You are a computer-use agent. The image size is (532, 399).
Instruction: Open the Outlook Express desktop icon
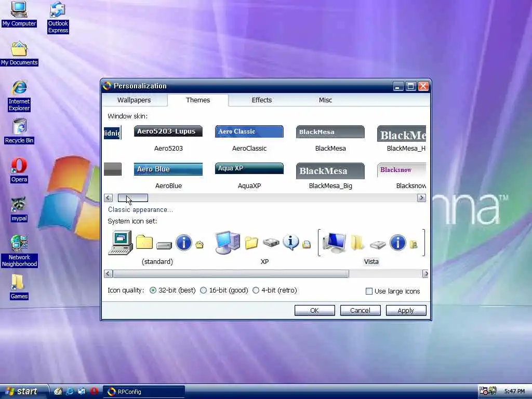(x=58, y=17)
